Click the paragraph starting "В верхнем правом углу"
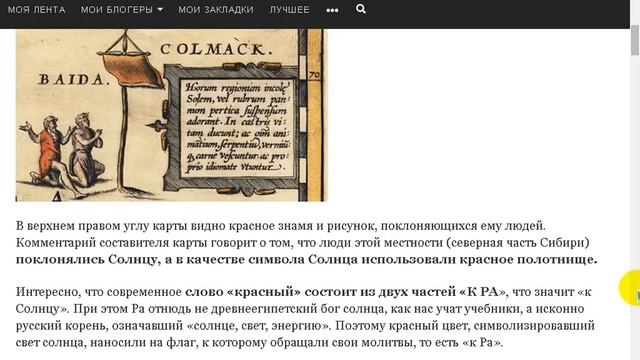The height and width of the screenshot is (360, 640). 306,243
